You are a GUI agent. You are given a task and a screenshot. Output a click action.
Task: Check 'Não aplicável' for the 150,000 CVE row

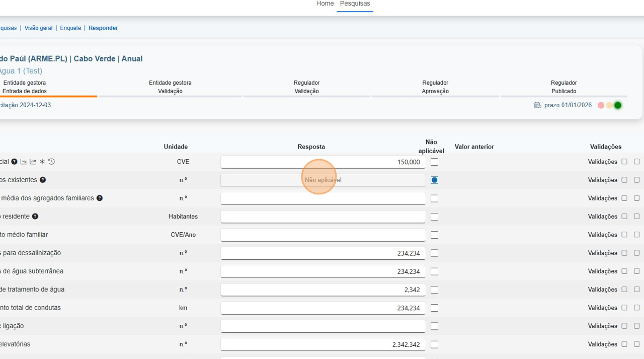point(435,162)
